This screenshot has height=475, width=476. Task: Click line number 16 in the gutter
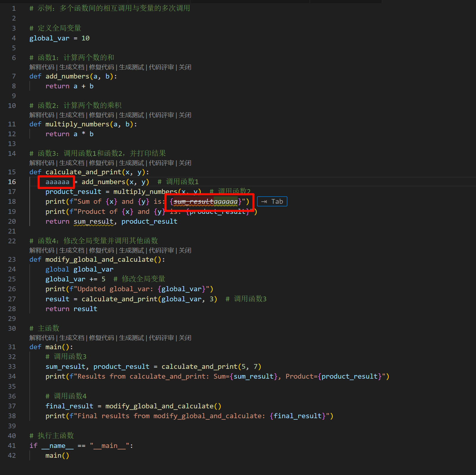point(12,182)
